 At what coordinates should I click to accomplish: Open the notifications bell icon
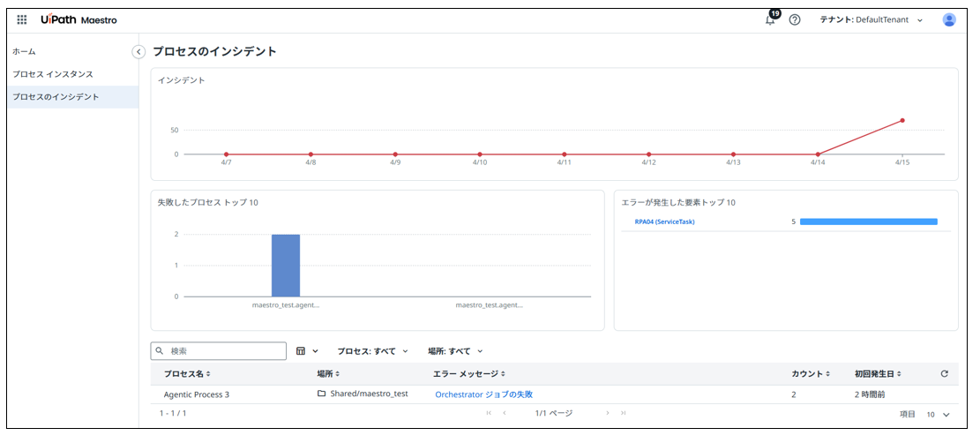(x=770, y=20)
